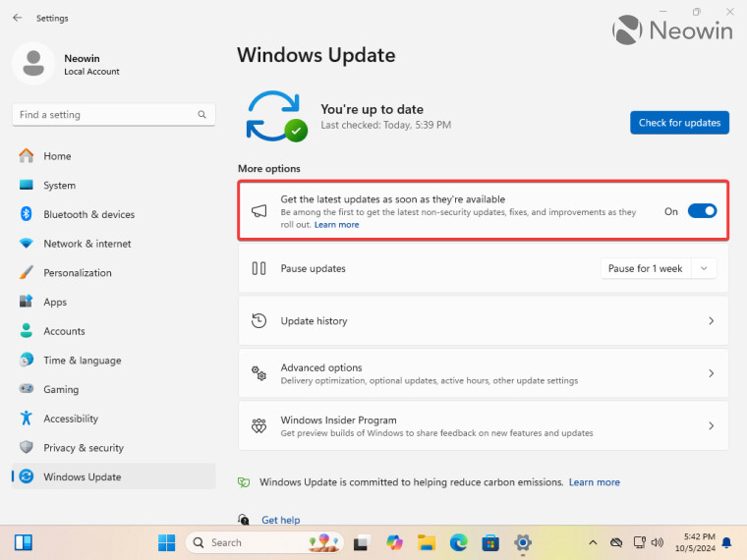Open the Pause for 1 week dropdown arrow
The image size is (747, 560).
coord(704,268)
